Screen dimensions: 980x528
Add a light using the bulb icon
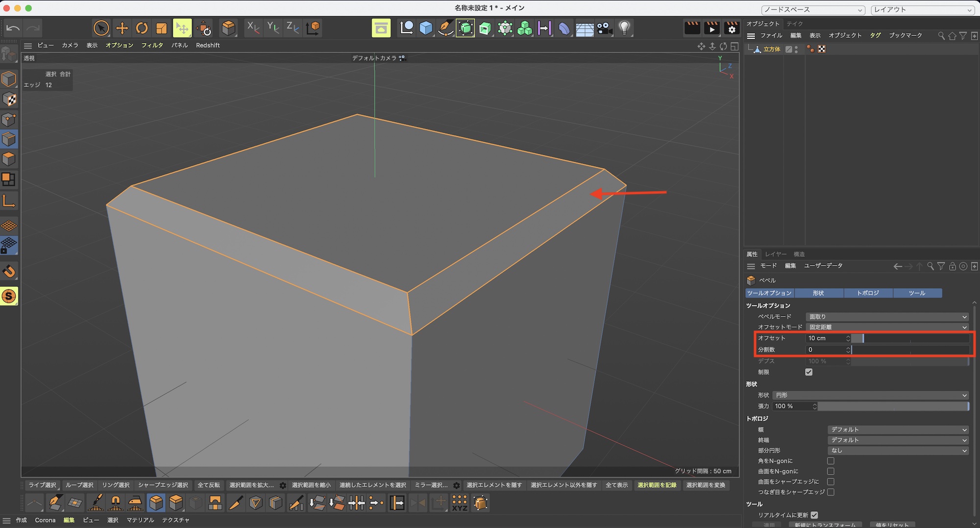(x=624, y=28)
